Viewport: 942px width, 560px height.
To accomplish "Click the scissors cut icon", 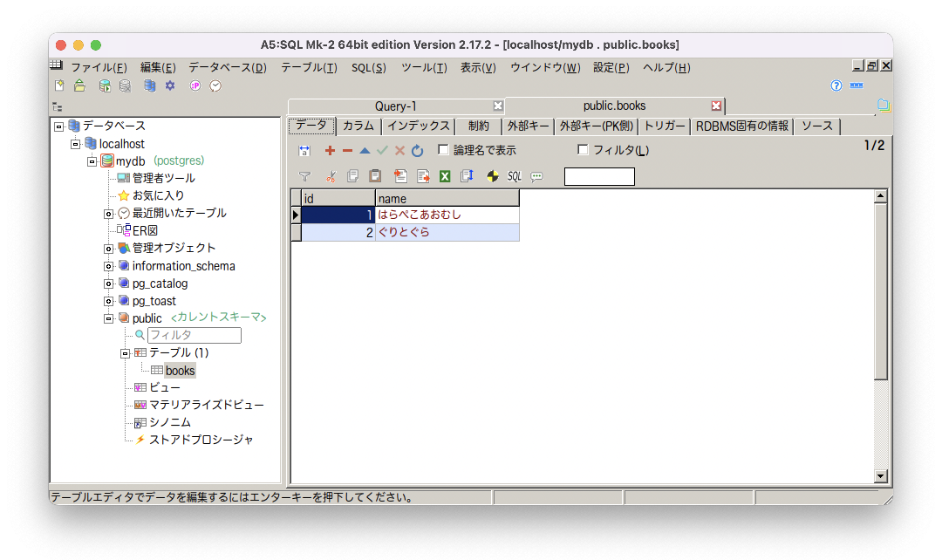I will click(x=331, y=176).
